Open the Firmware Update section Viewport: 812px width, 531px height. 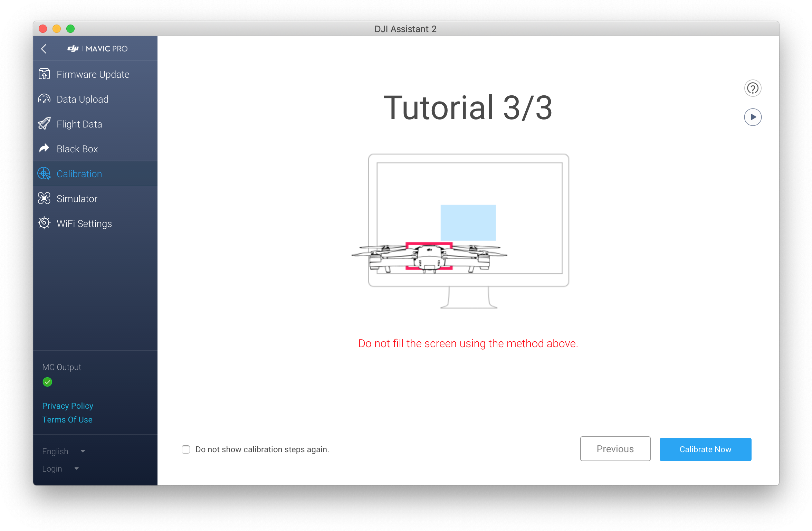pyautogui.click(x=95, y=74)
